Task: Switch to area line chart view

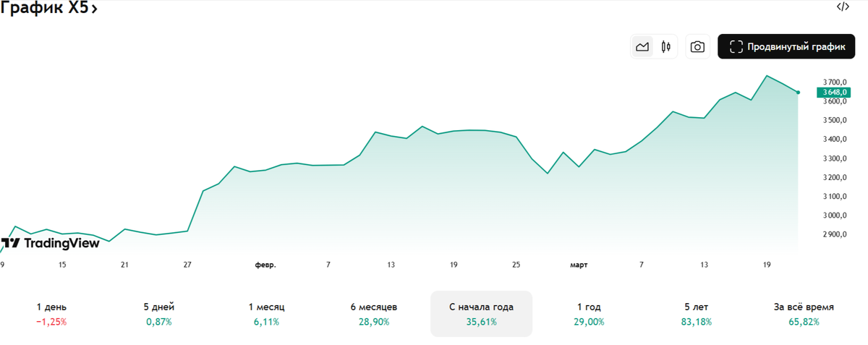Action: coord(642,47)
